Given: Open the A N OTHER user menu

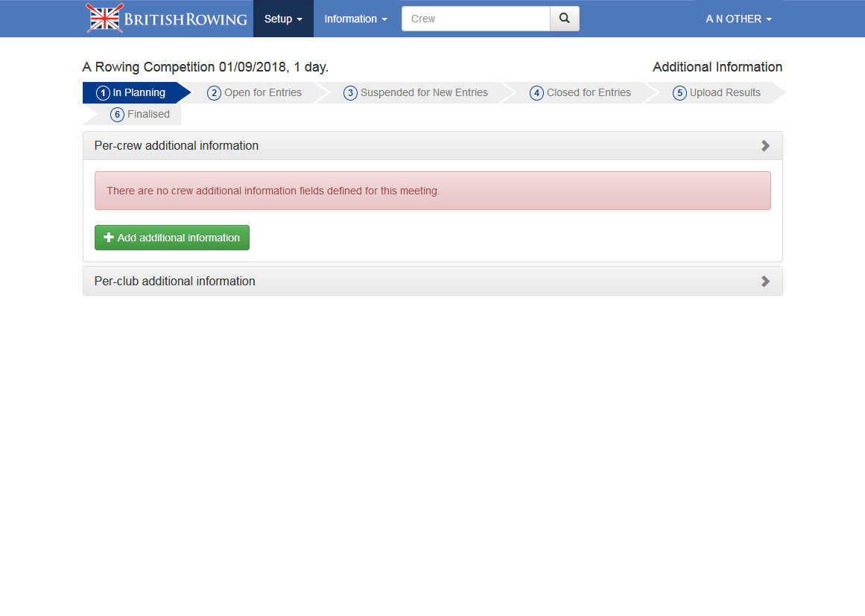Looking at the screenshot, I should coord(738,19).
